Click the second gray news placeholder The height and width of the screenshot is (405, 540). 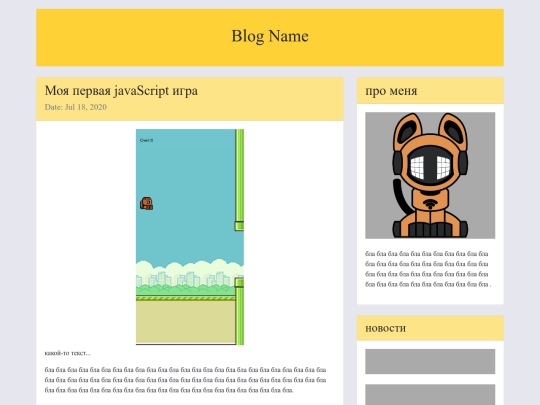point(430,395)
